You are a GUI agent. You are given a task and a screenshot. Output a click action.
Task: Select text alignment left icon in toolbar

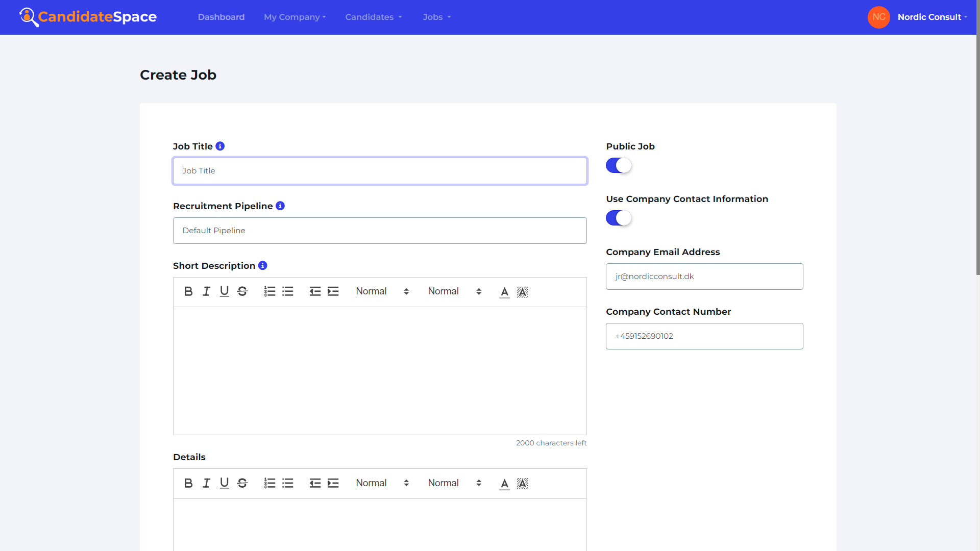click(314, 291)
